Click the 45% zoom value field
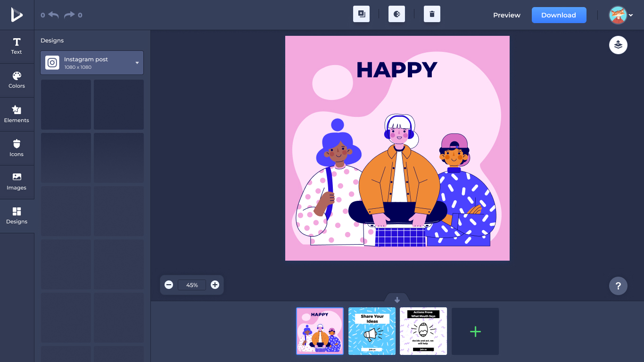Viewport: 644px width, 362px height. click(192, 285)
